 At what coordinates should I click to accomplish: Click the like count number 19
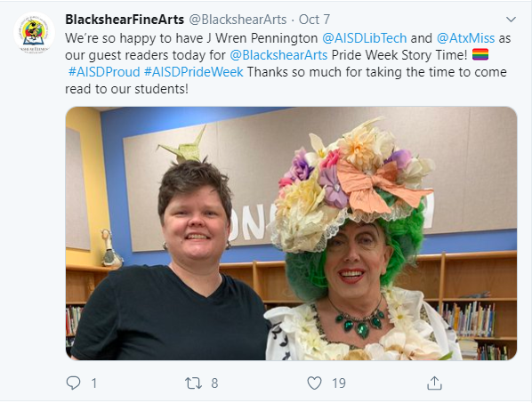(339, 383)
